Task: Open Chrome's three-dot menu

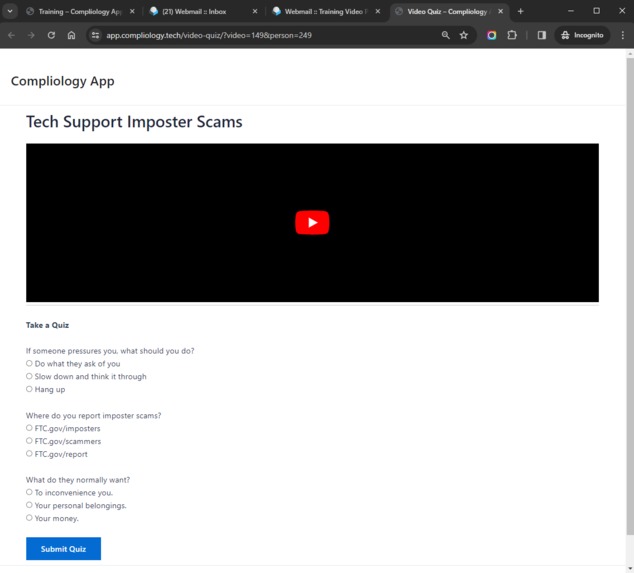Action: pos(623,35)
